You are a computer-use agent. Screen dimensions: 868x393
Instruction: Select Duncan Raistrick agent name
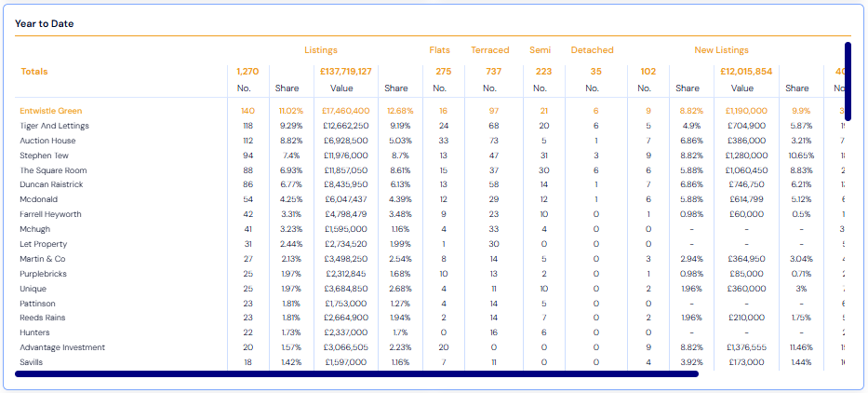tap(51, 184)
